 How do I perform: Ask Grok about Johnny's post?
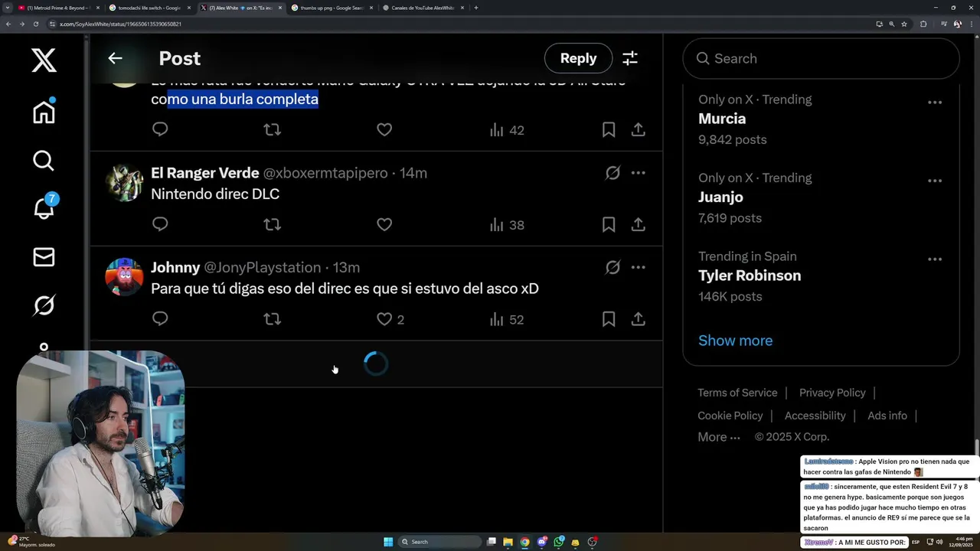(x=612, y=267)
